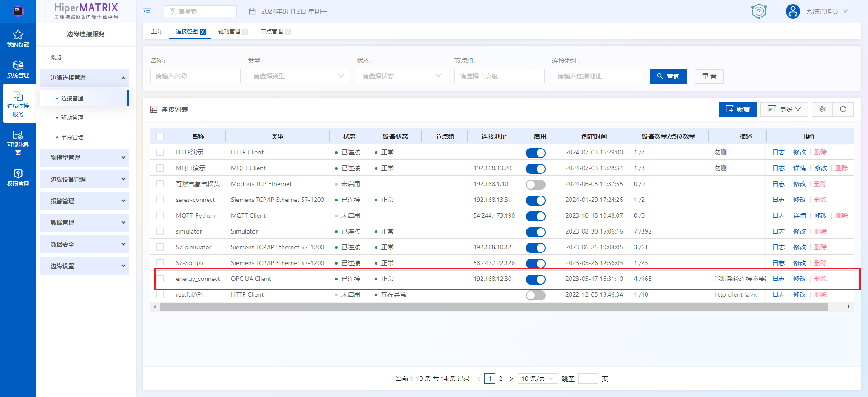
Task: Check the HTTP演示 row checkbox
Action: click(x=160, y=152)
